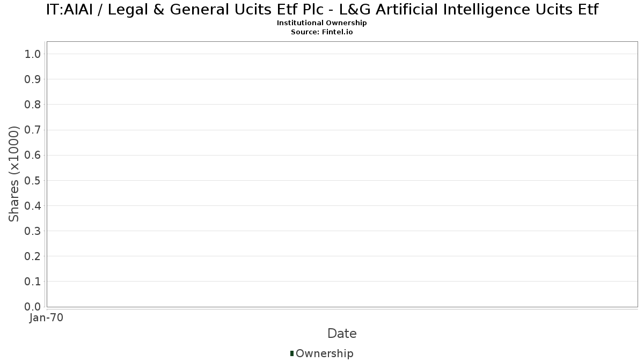Image resolution: width=644 pixels, height=362 pixels.
Task: Click the 0.8 y-axis tick label
Action: coord(33,104)
